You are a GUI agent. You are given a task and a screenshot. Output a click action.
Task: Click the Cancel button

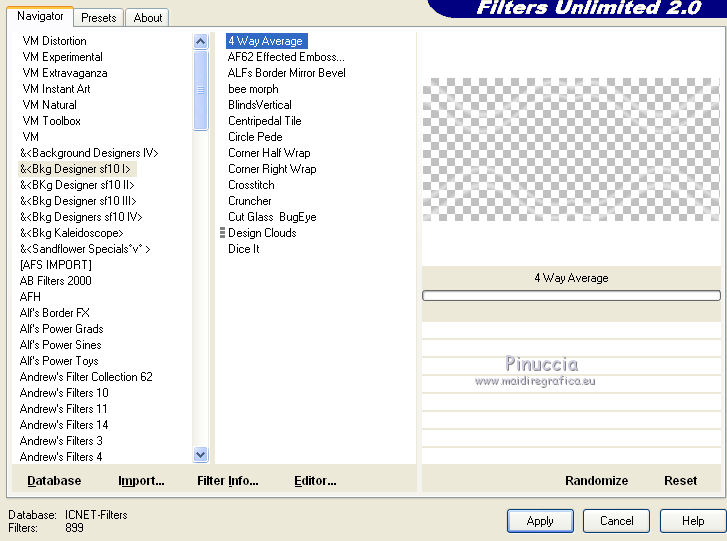[x=616, y=521]
